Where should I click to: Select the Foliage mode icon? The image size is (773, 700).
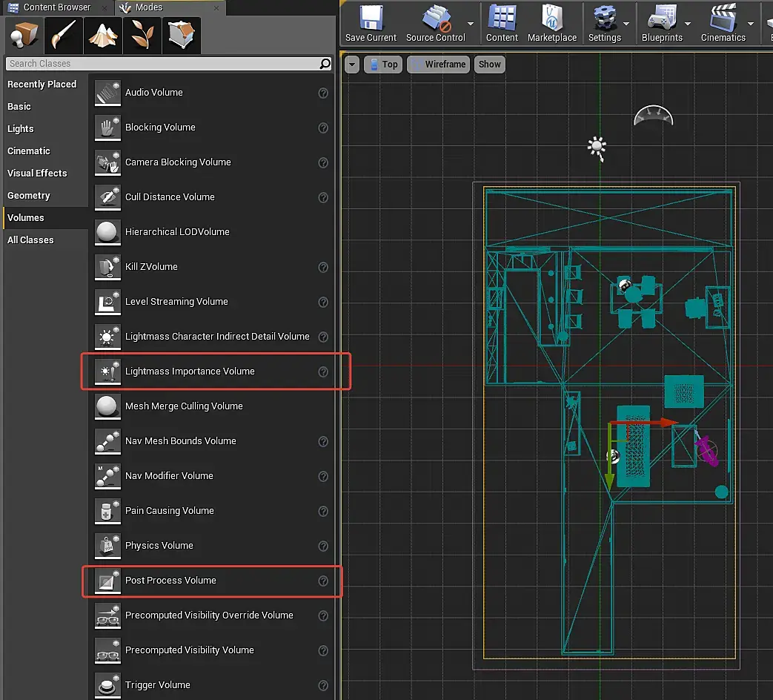pyautogui.click(x=142, y=35)
